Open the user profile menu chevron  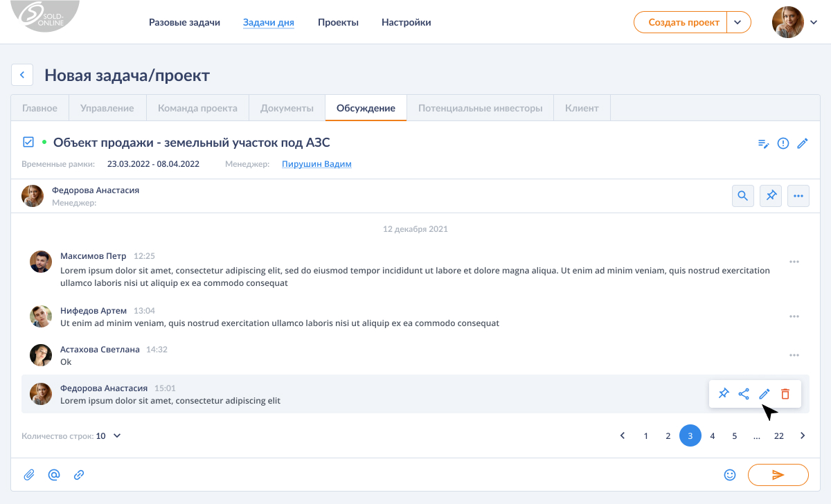click(x=813, y=22)
